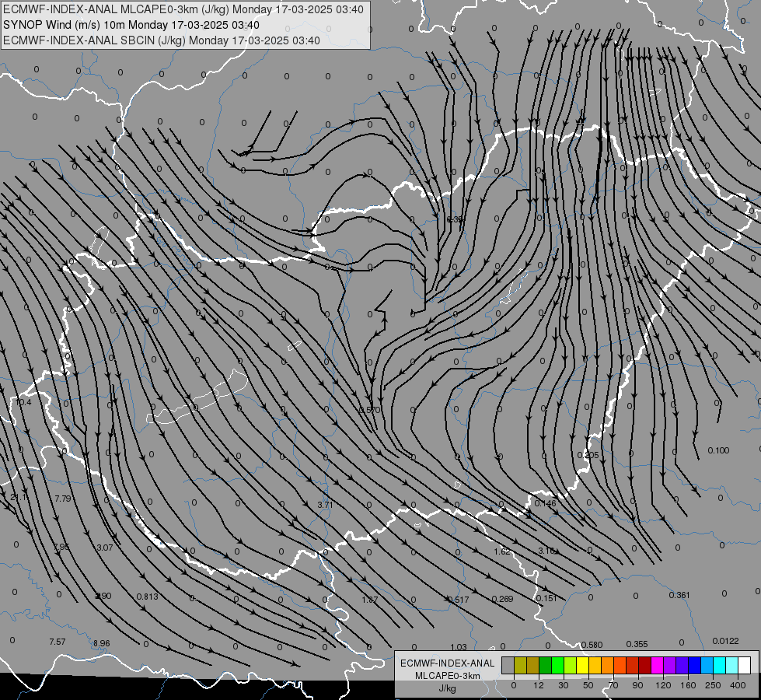Click the map value 1.03
761x700 pixels.
[x=459, y=647]
